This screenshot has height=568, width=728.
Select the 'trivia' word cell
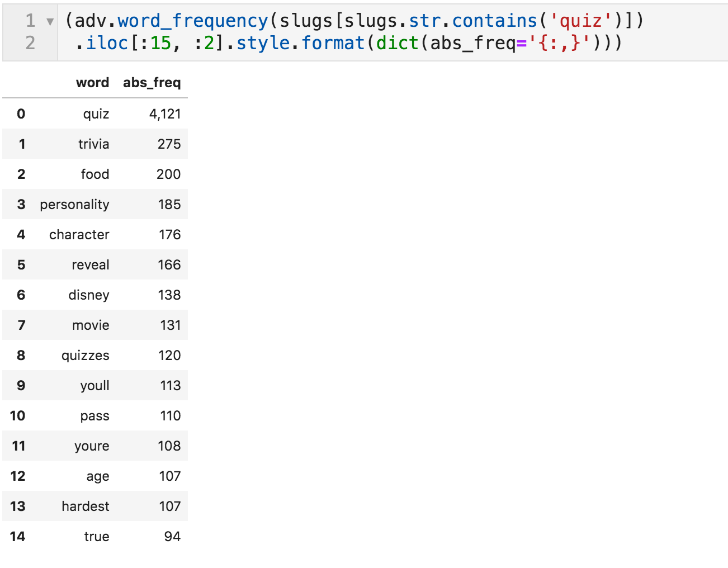93,144
